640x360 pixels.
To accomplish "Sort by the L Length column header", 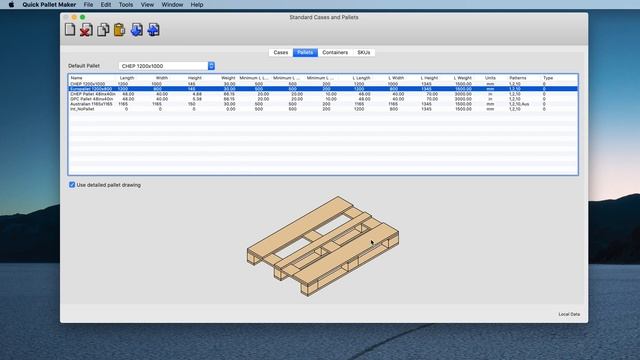I will coord(361,78).
